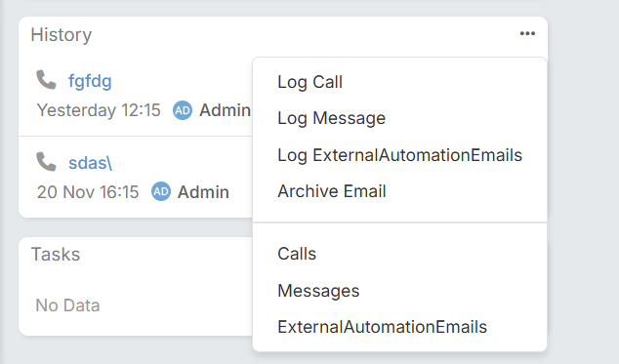Click the AD avatar next to 20 Nov 16:15
The image size is (619, 364).
pyautogui.click(x=161, y=191)
